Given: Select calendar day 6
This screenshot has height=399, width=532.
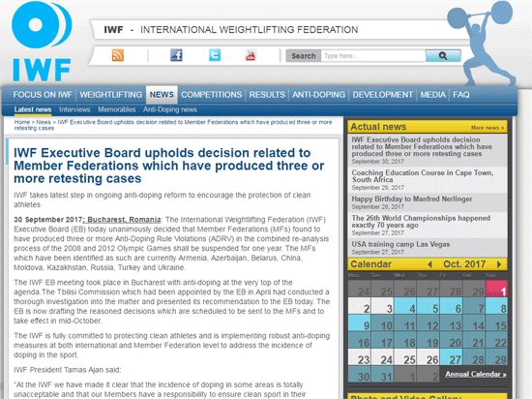Looking at the screenshot, I should point(451,306).
